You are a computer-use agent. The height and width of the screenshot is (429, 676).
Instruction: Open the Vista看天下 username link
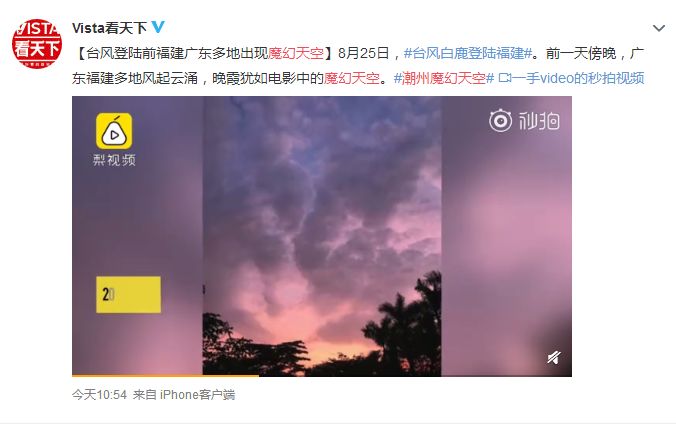coord(110,28)
